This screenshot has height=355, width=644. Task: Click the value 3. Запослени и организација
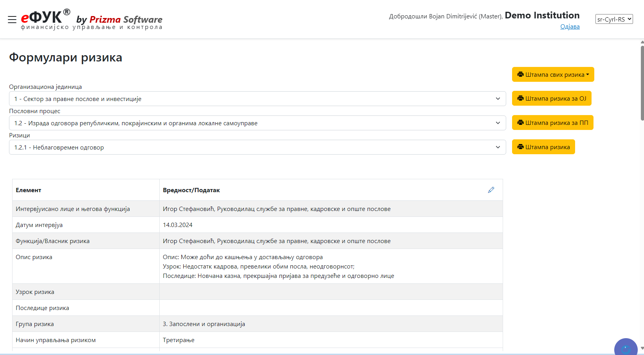204,324
